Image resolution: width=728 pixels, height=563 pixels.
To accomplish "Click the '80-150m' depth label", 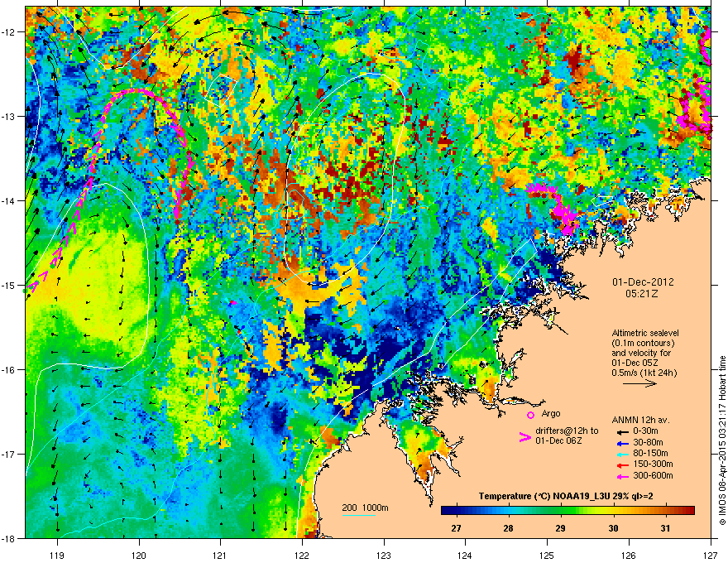I will point(650,454).
